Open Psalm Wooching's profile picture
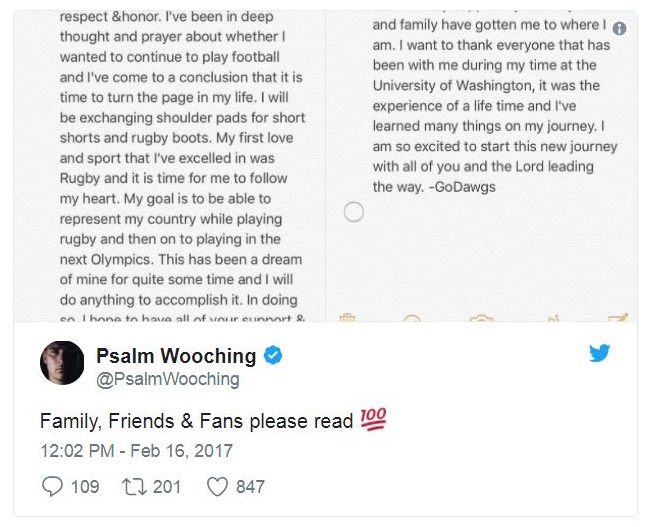 62,362
